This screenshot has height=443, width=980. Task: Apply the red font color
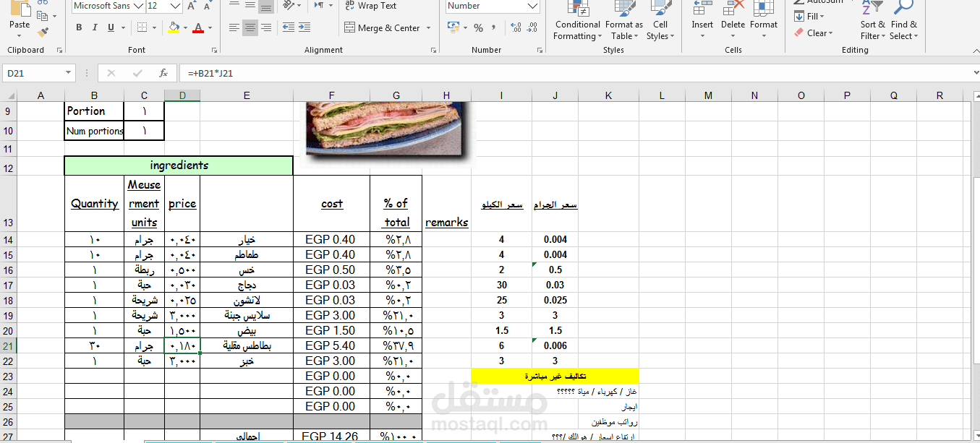click(198, 27)
